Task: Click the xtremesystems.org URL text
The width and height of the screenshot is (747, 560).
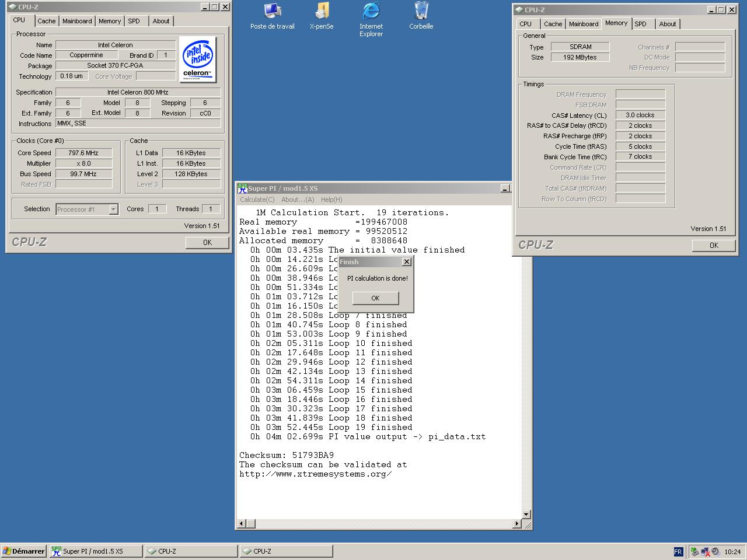Action: 316,474
